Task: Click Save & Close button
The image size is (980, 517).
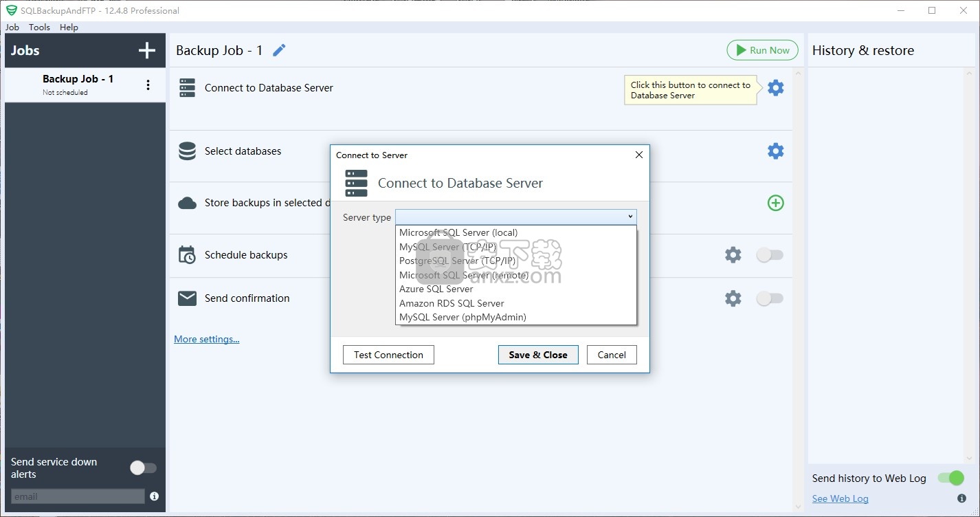Action: point(538,355)
